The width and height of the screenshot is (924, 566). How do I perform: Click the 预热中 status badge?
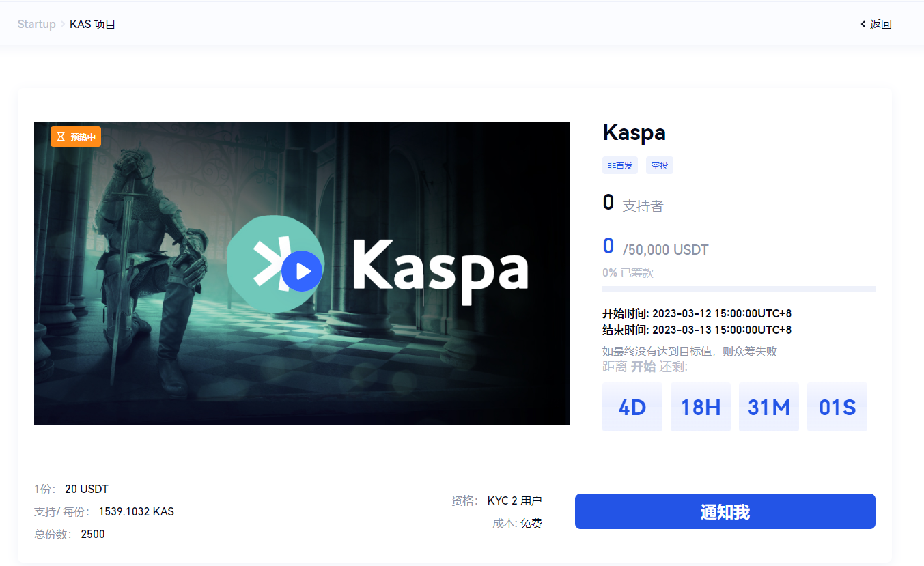pos(76,137)
